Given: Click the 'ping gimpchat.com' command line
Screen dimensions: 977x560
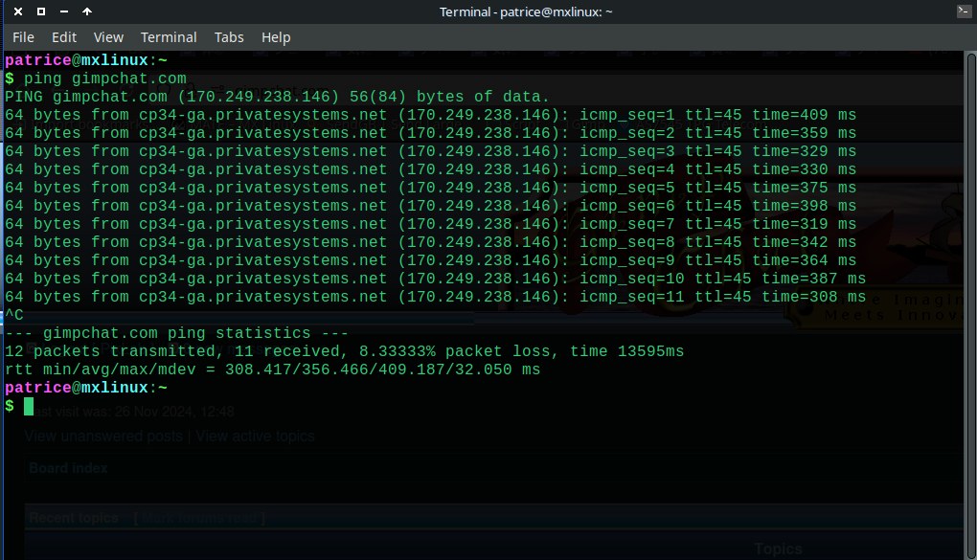Looking at the screenshot, I should pos(96,78).
